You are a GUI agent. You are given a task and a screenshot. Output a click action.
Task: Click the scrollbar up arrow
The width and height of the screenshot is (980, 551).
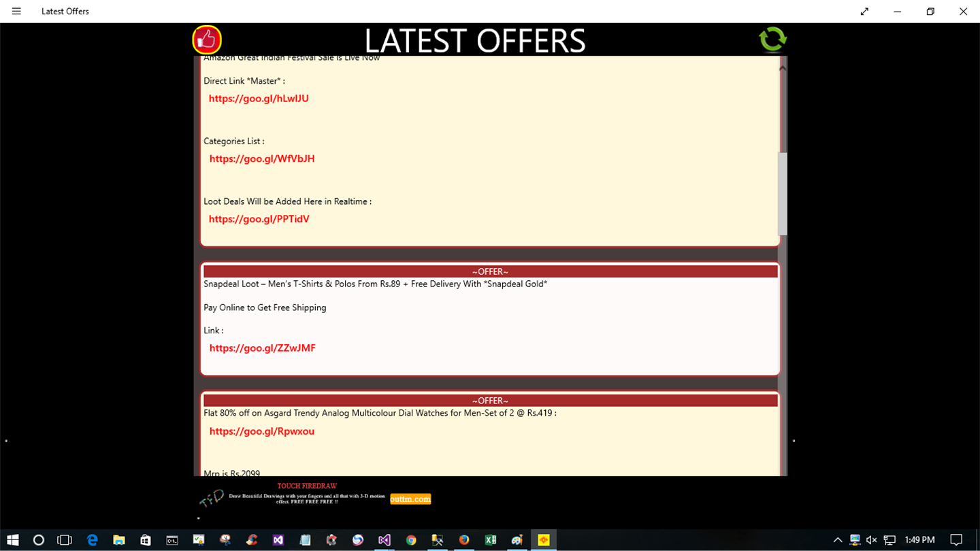click(783, 68)
